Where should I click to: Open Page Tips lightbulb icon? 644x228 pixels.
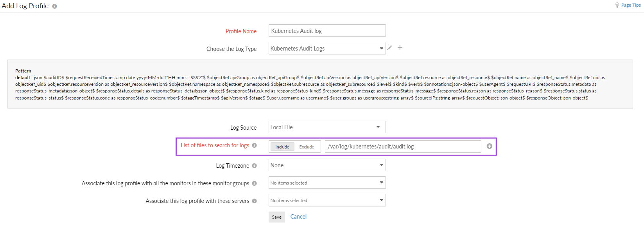pos(617,5)
